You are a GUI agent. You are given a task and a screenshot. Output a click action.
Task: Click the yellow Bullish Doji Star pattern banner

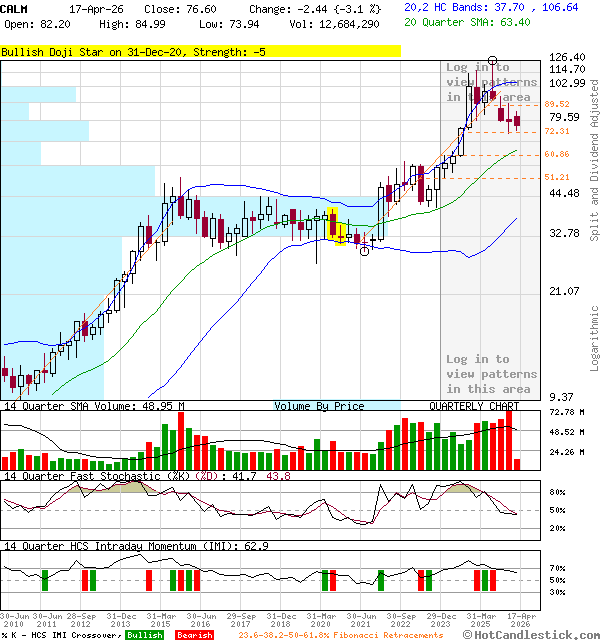[133, 51]
